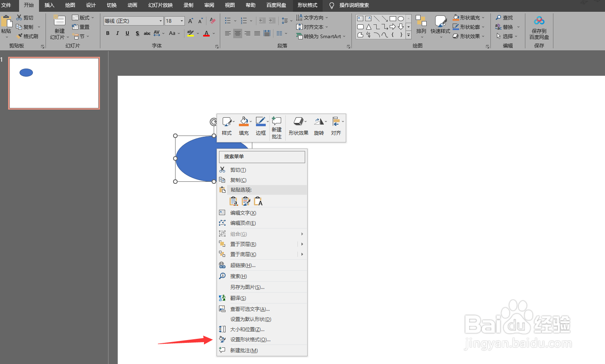
Task: Open the Design (设计) ribbon tab
Action: coord(91,5)
